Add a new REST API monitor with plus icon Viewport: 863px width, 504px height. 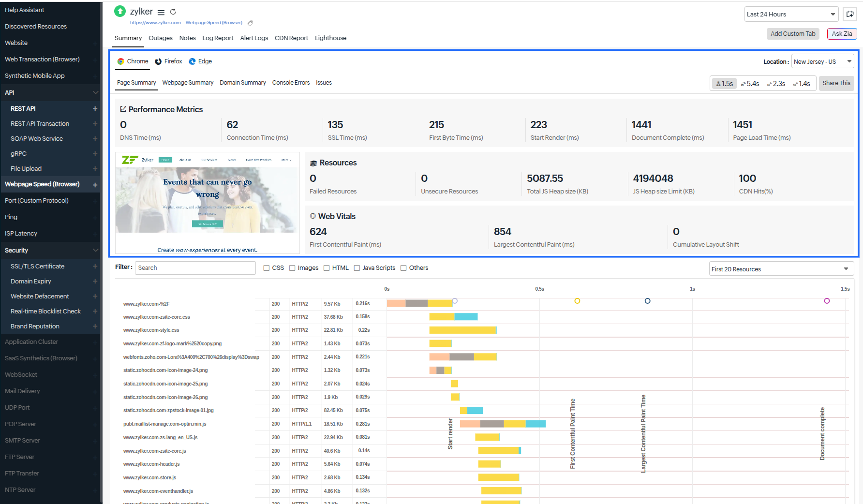[95, 109]
